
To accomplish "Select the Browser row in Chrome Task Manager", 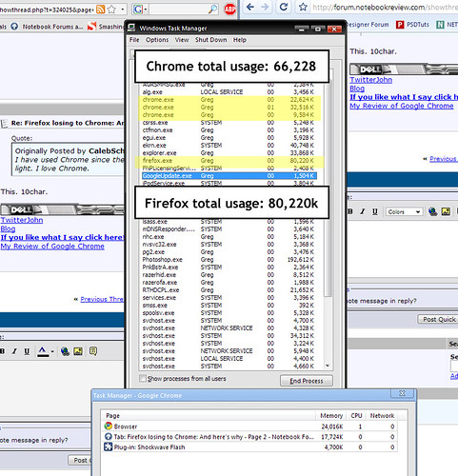I will [x=250, y=426].
